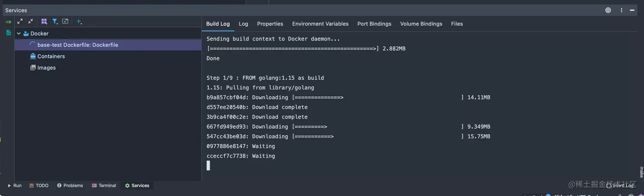Click the teal file icon below Deploy
644x196 pixels.
[x=8, y=32]
